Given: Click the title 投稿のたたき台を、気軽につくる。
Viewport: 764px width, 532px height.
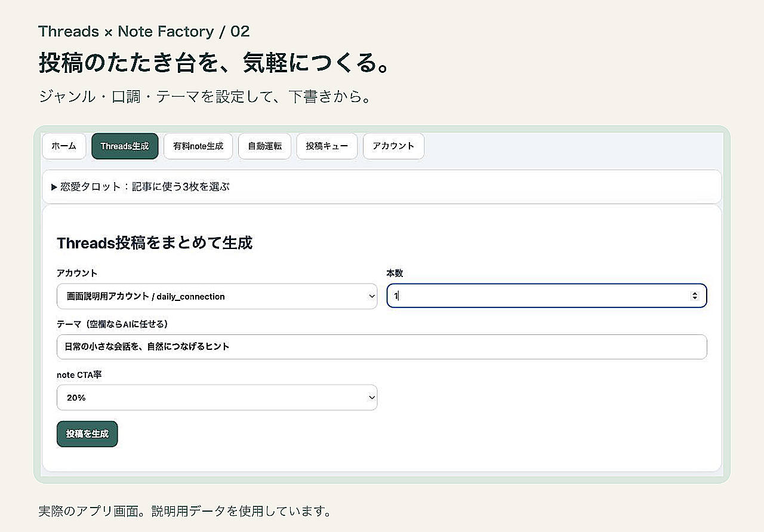Looking at the screenshot, I should pos(214,63).
